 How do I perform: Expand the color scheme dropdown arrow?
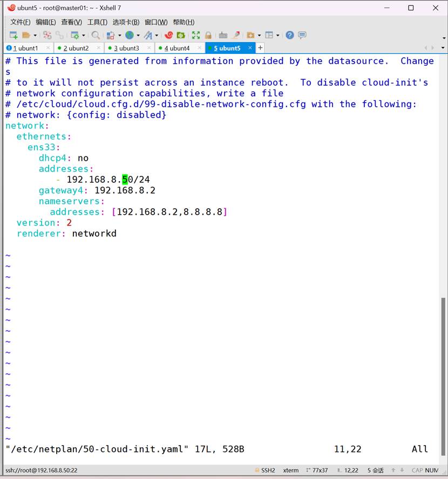pos(119,36)
